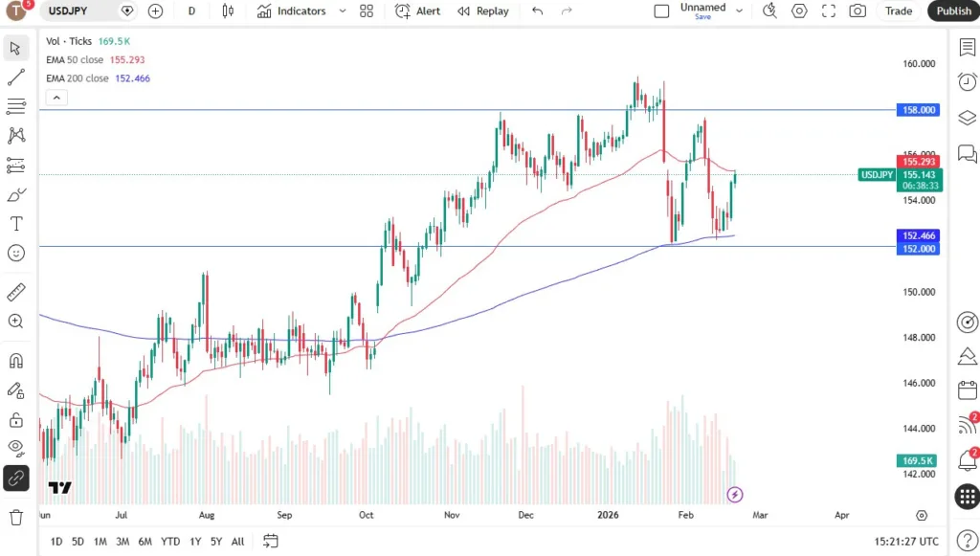Screen dimensions: 980x556
Task: Switch to the 1Y range tab
Action: click(194, 542)
